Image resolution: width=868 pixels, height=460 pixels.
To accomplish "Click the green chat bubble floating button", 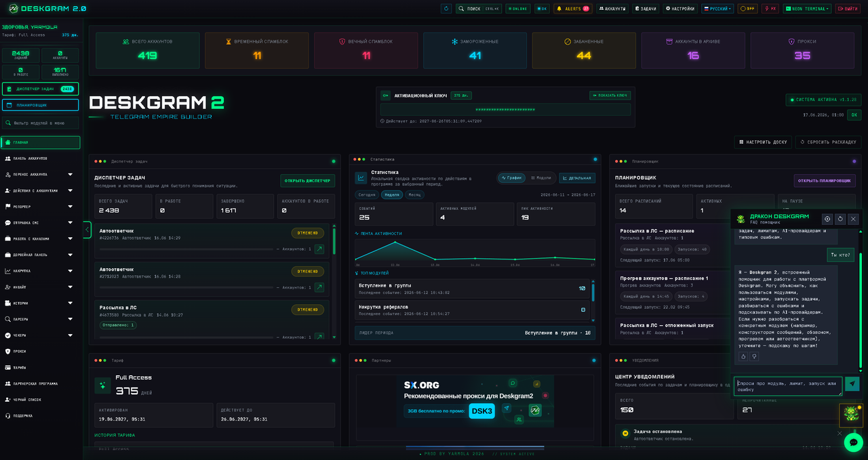I will pos(853,442).
